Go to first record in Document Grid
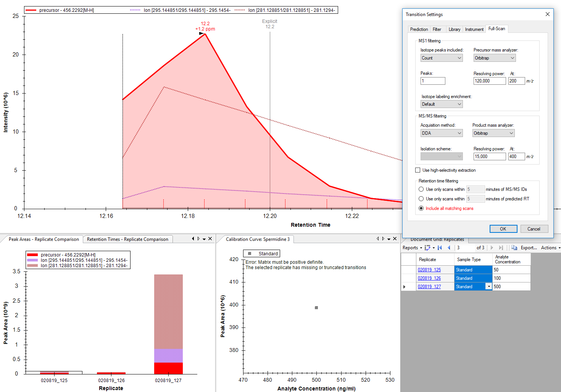Image resolution: width=561 pixels, height=392 pixels. 440,248
